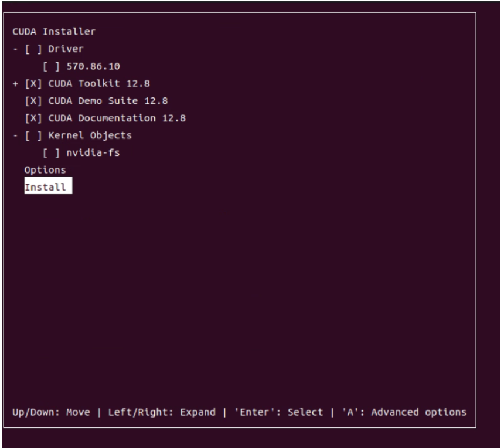Check the Kernel Objects checkbox
This screenshot has height=448, width=504.
tap(30, 135)
